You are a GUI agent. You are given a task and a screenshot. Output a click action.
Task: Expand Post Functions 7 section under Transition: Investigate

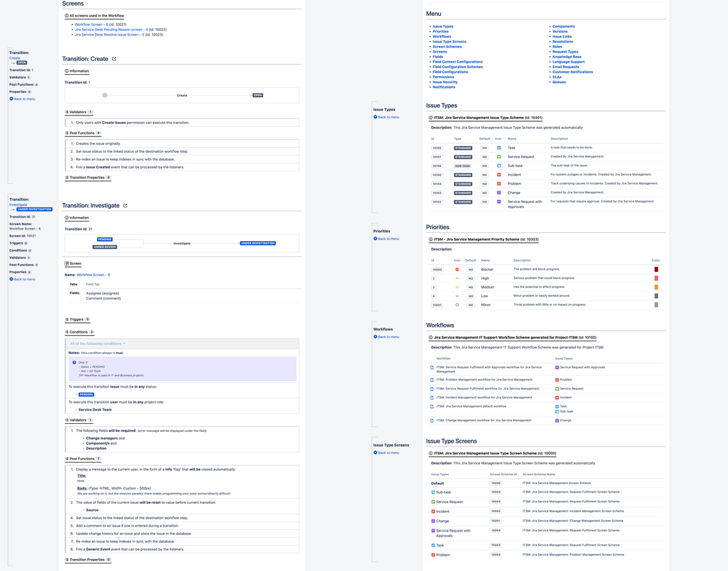click(82, 459)
